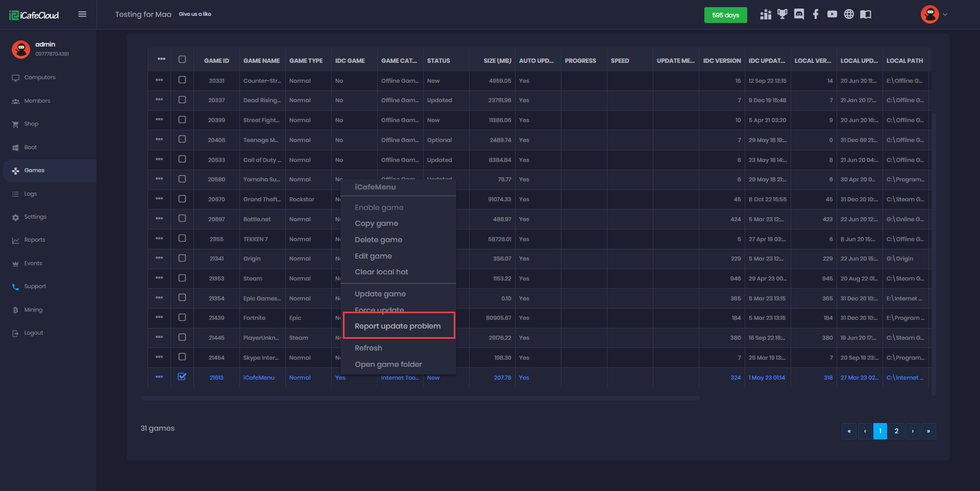Open Settings in the left sidebar
Viewport: 980px width, 491px height.
(35, 217)
